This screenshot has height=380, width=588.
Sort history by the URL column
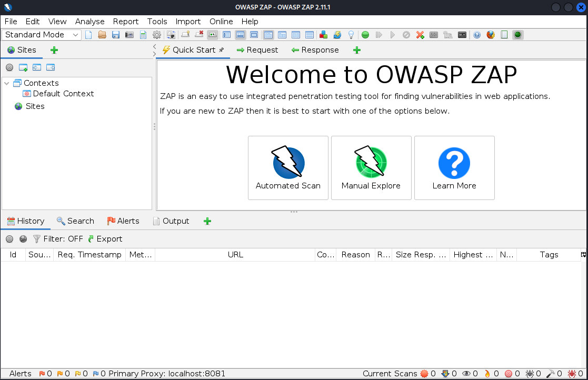click(235, 255)
